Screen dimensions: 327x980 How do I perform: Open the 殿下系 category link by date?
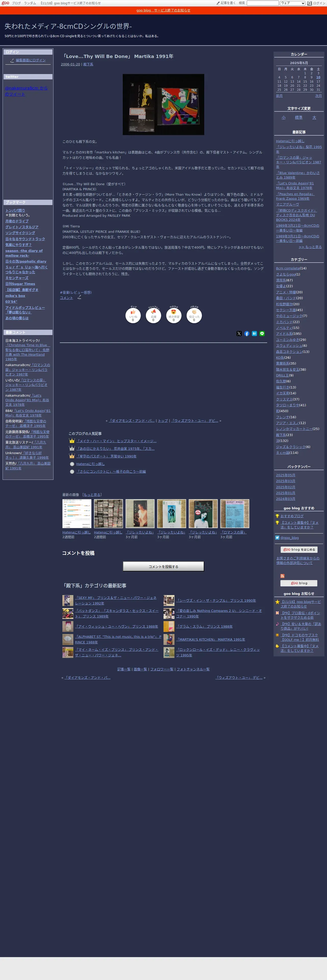[x=88, y=64]
